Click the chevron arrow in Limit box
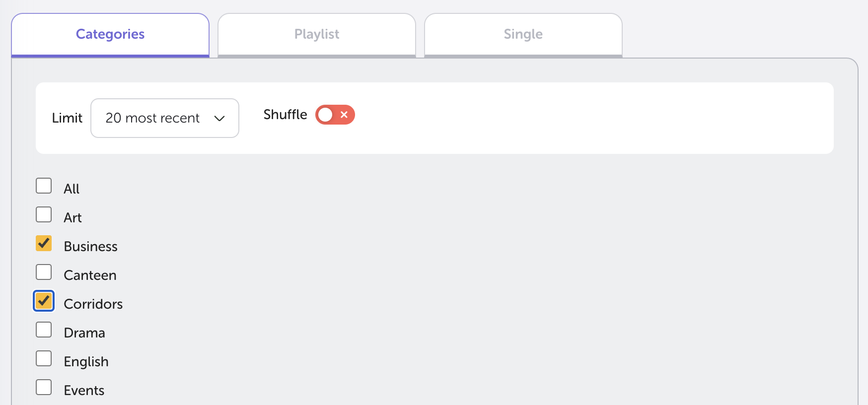The image size is (868, 405). coord(219,118)
